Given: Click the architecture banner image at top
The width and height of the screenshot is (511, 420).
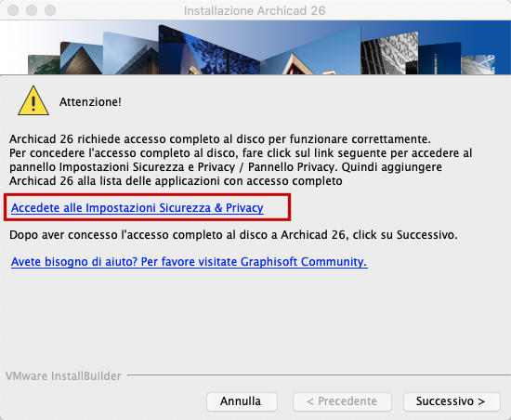Looking at the screenshot, I should [255, 47].
